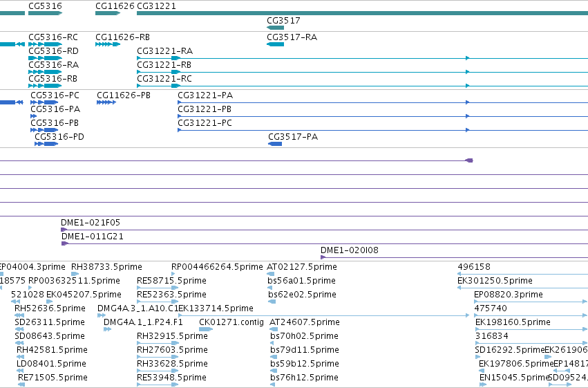The width and height of the screenshot is (588, 388).
Task: Select protein CG11626-PB
Action: tap(124, 95)
